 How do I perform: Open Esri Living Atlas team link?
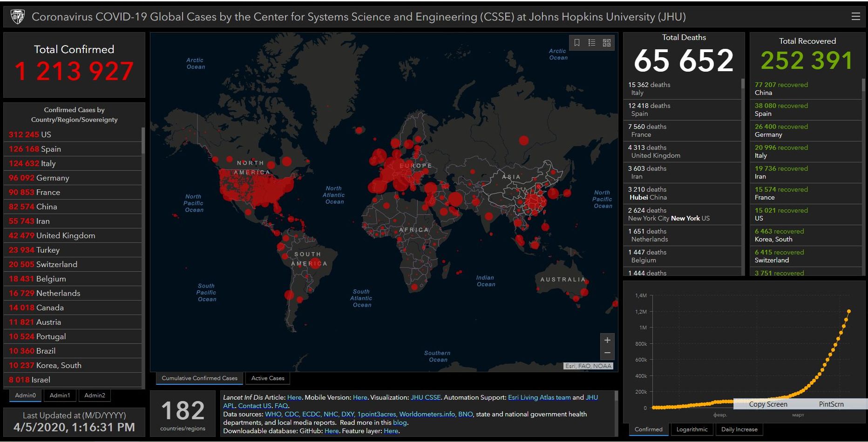tap(539, 397)
